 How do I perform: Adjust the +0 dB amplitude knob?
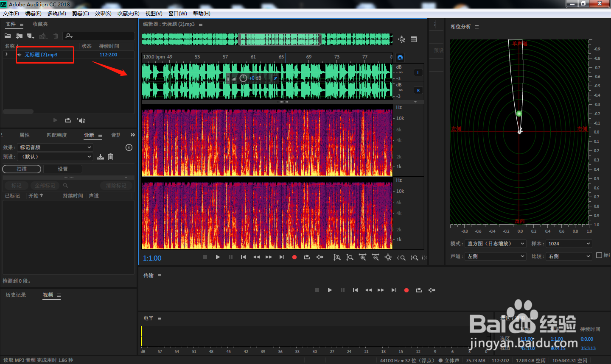(x=243, y=78)
